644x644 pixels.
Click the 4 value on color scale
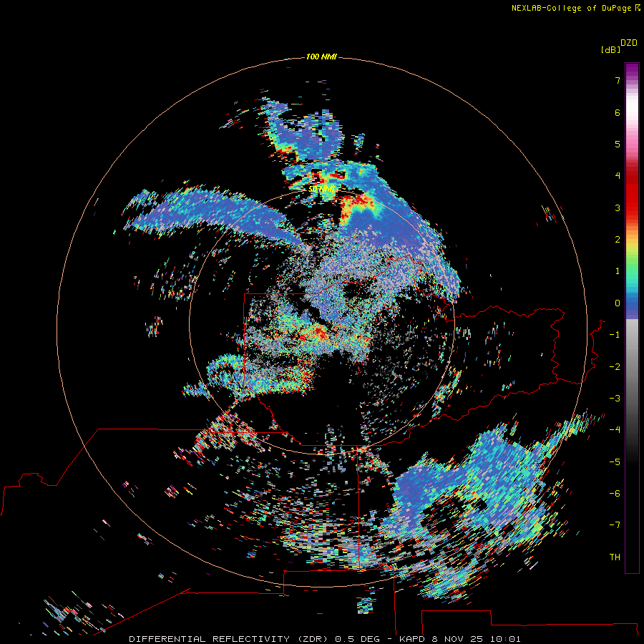(618, 176)
